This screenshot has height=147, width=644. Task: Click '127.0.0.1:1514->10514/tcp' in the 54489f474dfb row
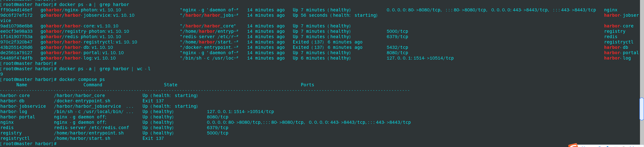pyautogui.click(x=420, y=58)
